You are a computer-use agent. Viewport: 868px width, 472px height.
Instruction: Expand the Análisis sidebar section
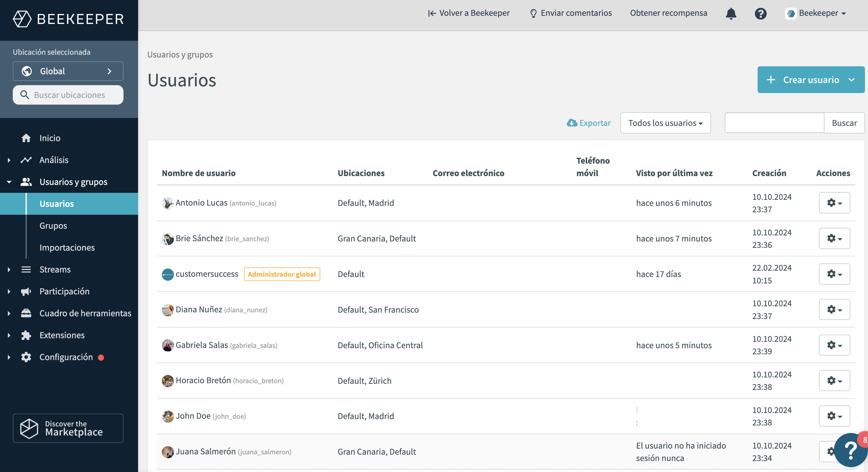pos(9,160)
